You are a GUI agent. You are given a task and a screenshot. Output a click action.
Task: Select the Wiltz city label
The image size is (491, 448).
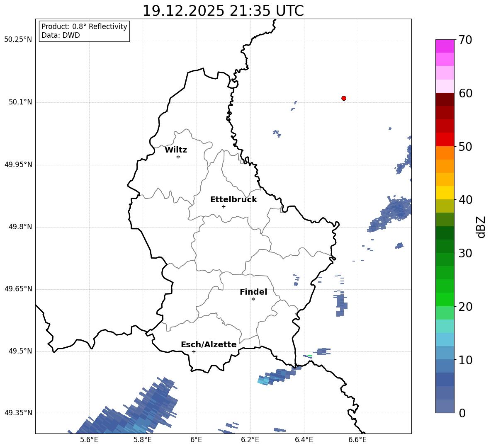tap(176, 150)
